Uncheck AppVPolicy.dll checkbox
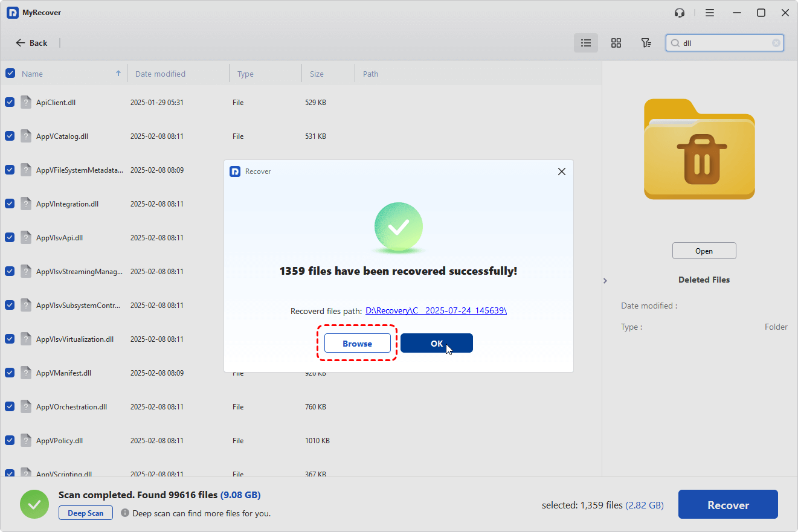The height and width of the screenshot is (532, 798). (10, 440)
